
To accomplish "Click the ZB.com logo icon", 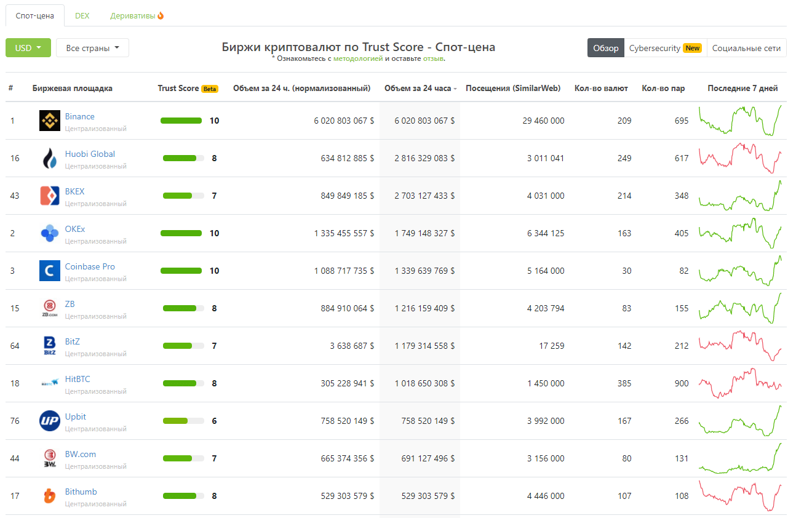I will (x=50, y=308).
